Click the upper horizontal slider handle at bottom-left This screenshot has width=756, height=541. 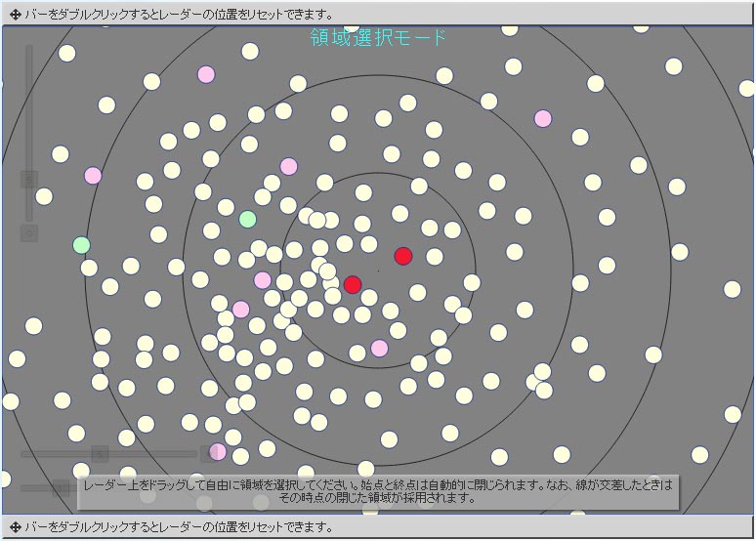[100, 453]
